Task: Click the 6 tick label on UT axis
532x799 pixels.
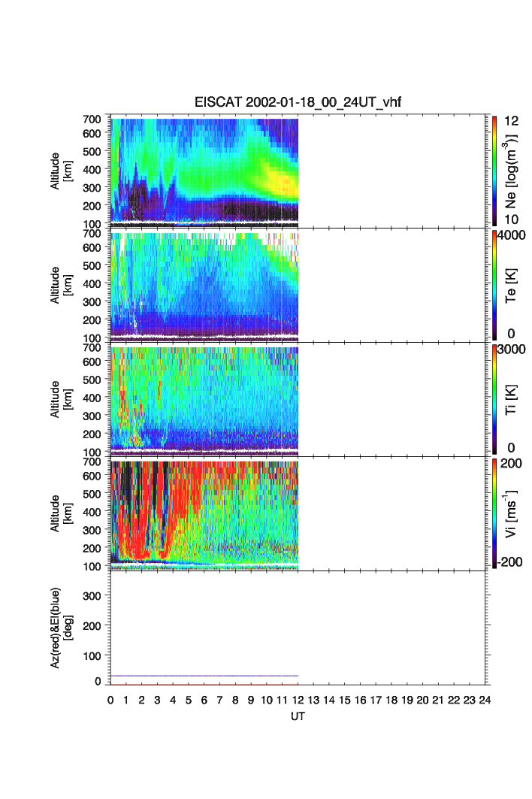Action: tap(204, 701)
